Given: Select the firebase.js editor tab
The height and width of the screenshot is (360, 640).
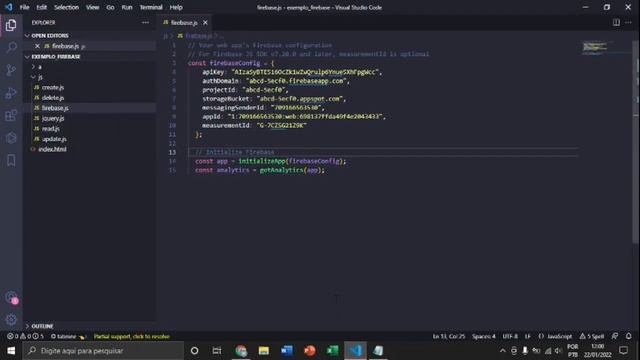Looking at the screenshot, I should [184, 22].
